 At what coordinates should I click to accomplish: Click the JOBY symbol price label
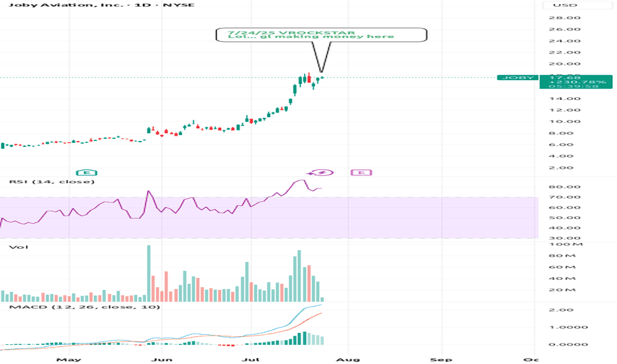pos(518,77)
